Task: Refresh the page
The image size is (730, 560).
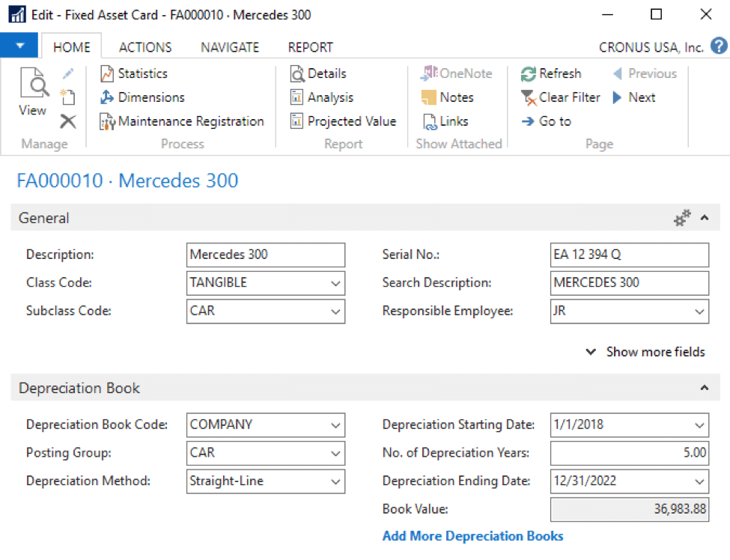Action: coord(551,73)
